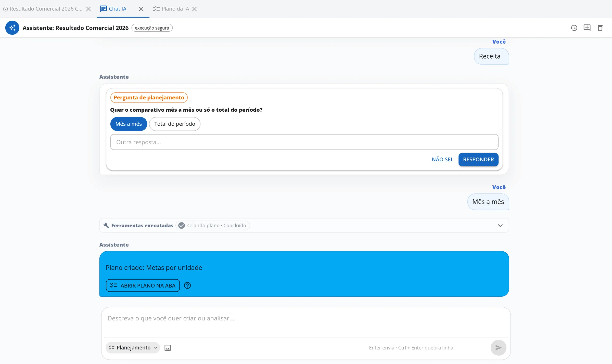
Task: Start a new chat with plus icon
Action: [587, 28]
